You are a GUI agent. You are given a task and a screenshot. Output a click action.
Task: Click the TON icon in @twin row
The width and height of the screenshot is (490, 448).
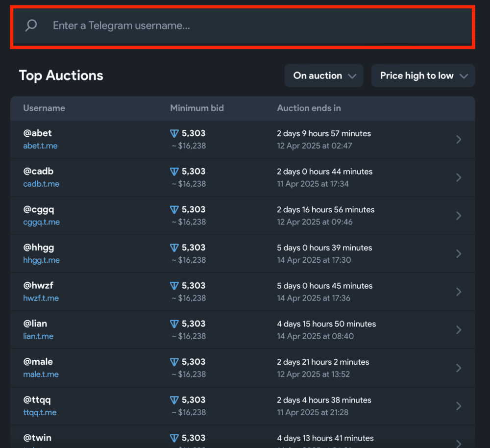pos(174,439)
